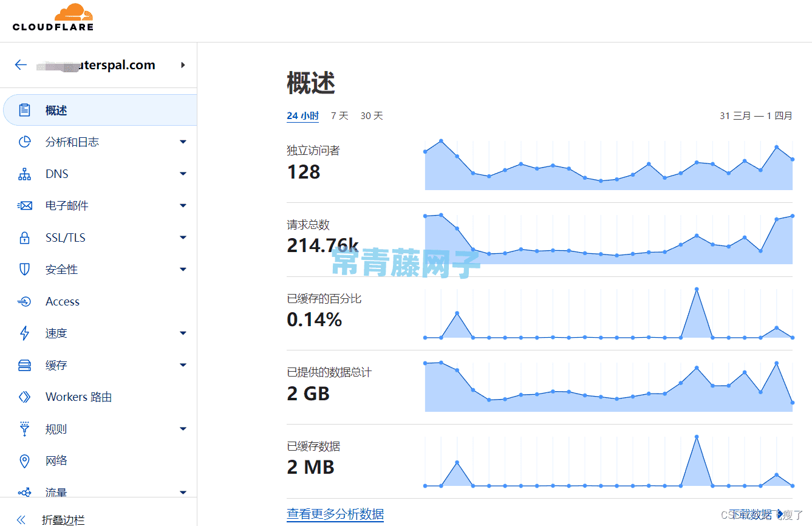Click the back arrow beside the domain name

[21, 65]
